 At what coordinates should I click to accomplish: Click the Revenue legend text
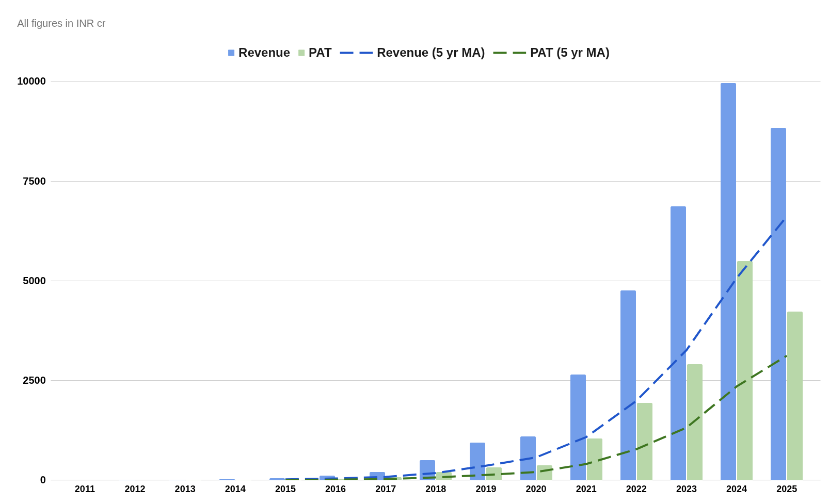(x=264, y=53)
